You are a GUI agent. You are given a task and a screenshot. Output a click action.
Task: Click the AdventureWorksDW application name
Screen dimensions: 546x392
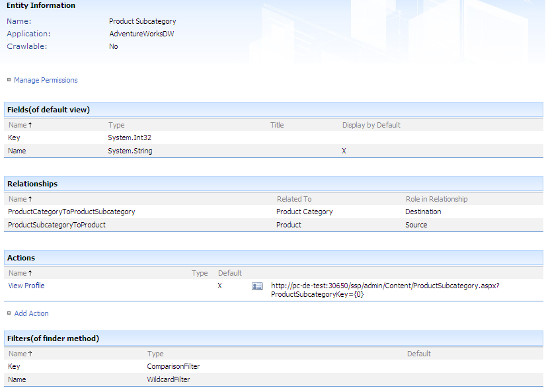point(141,34)
